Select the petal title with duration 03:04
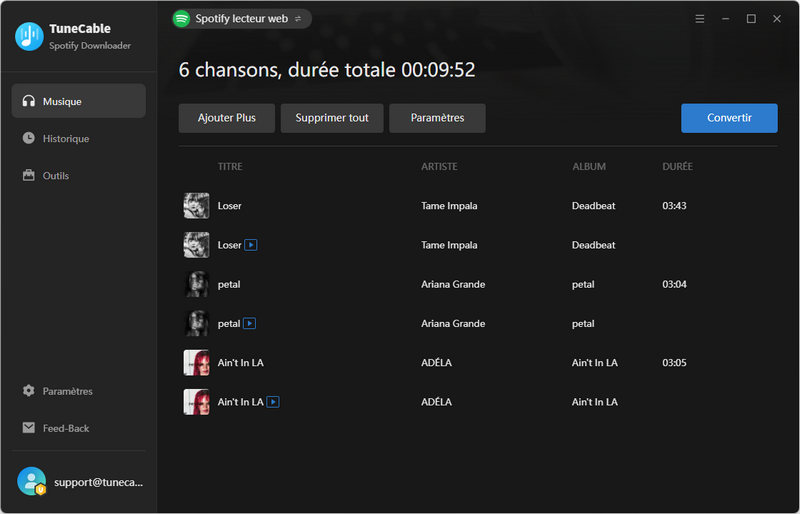Viewport: 800px width, 514px height. (x=229, y=284)
